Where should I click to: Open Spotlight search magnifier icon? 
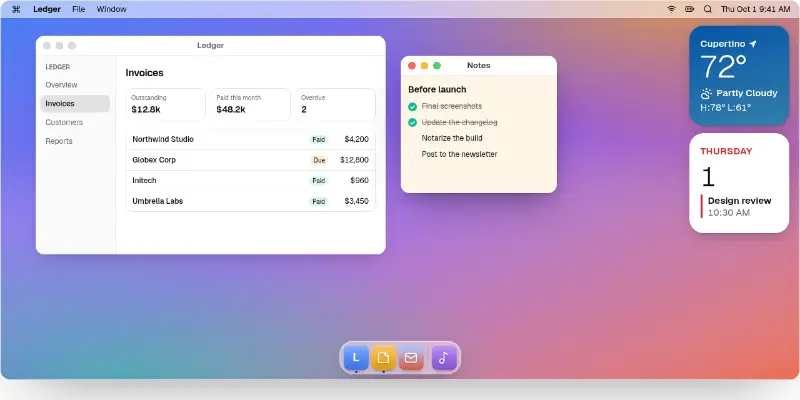[708, 9]
